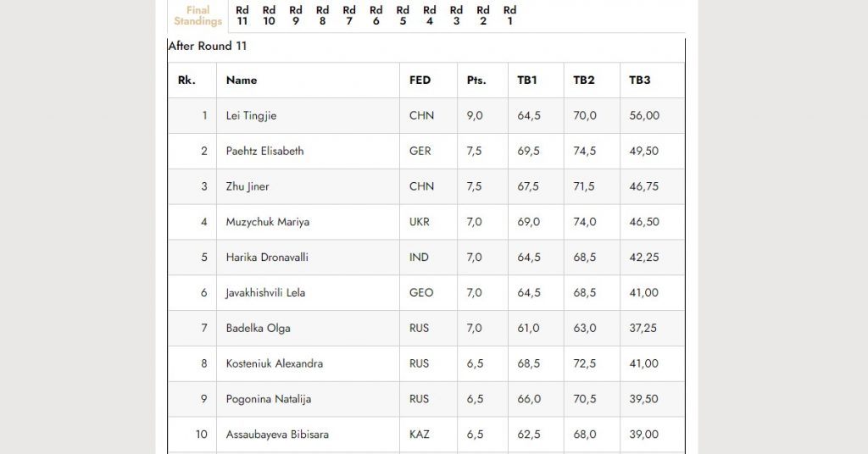The width and height of the screenshot is (868, 454).
Task: Select Muzychuk Mariya in the standings
Action: coord(267,222)
